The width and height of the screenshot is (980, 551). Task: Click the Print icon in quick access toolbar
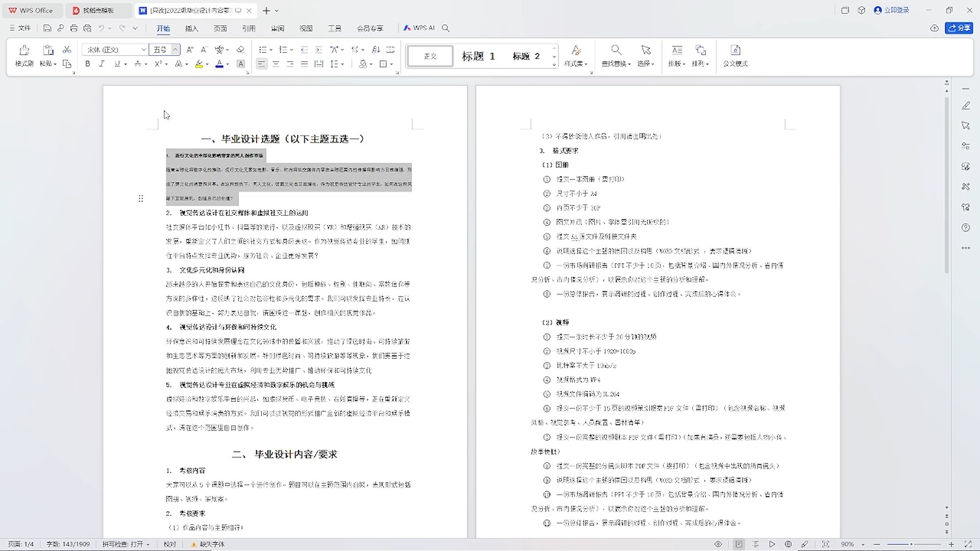coord(74,28)
